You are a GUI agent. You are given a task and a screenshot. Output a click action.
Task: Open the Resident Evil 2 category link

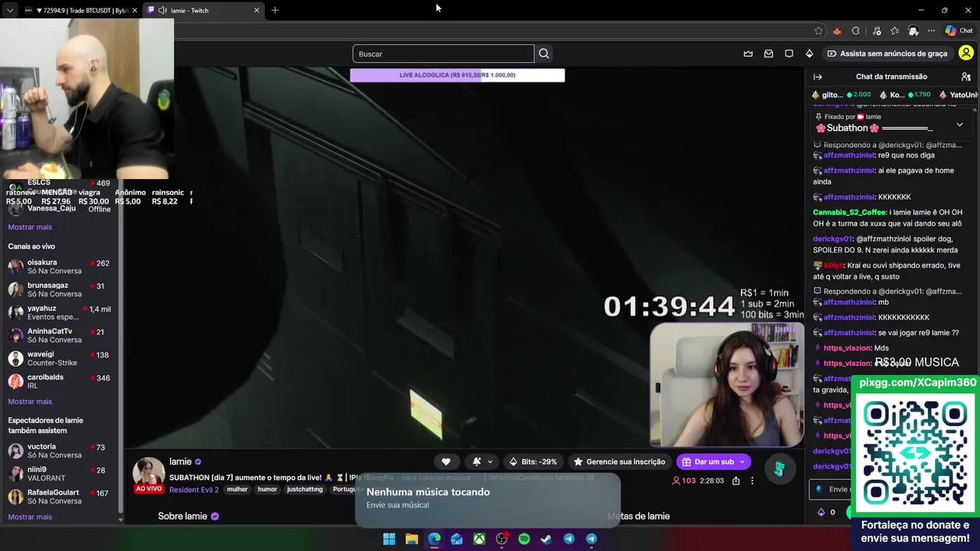pos(194,490)
